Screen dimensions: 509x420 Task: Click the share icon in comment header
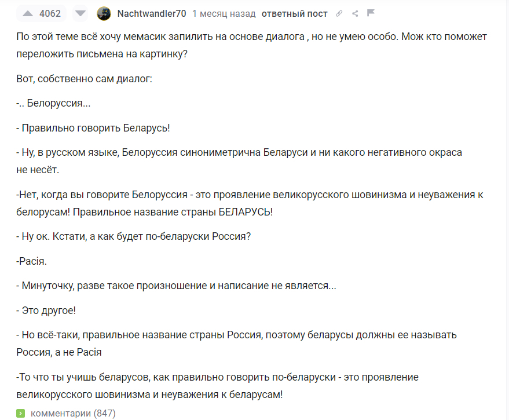355,13
